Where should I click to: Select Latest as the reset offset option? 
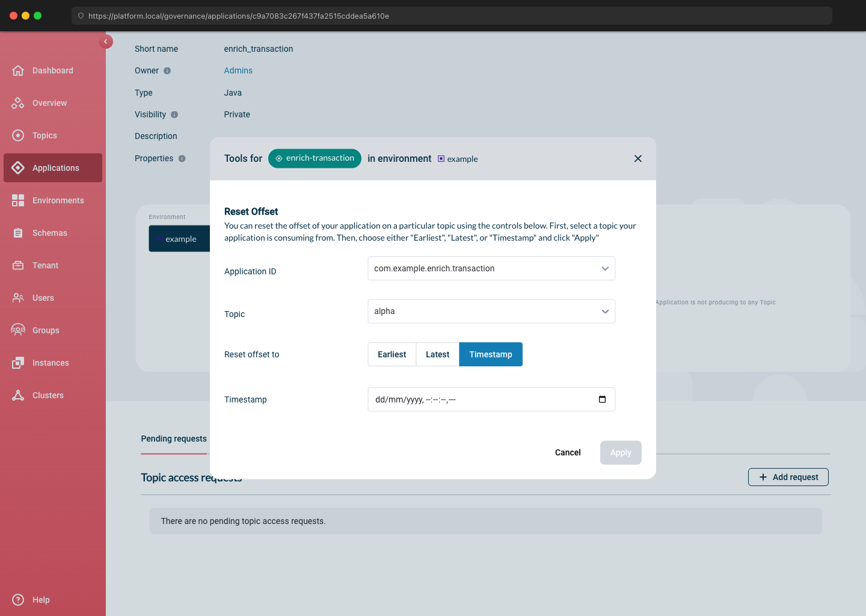(437, 354)
